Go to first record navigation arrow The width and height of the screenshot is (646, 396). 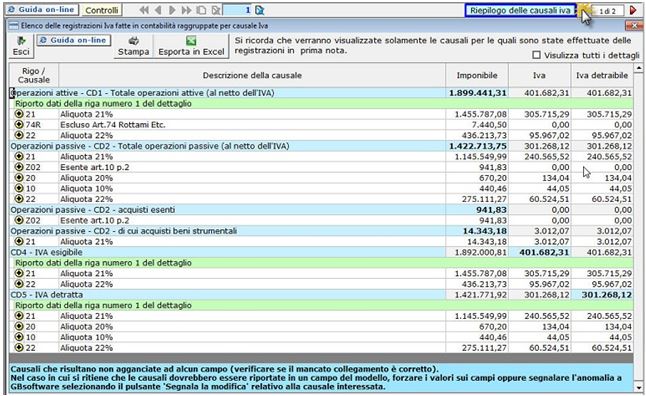coord(144,10)
